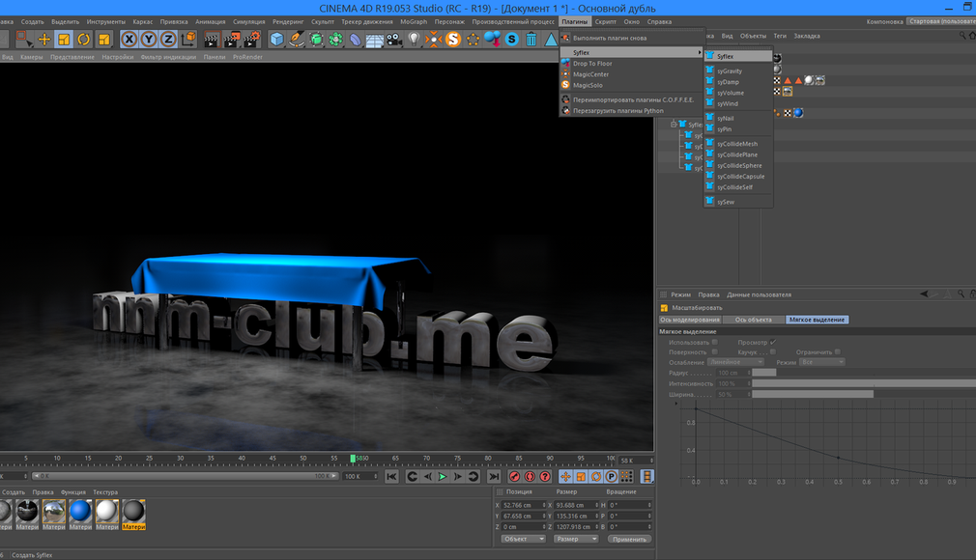Adjust the Ширина slider
Image resolution: width=976 pixels, height=560 pixels.
(864, 395)
